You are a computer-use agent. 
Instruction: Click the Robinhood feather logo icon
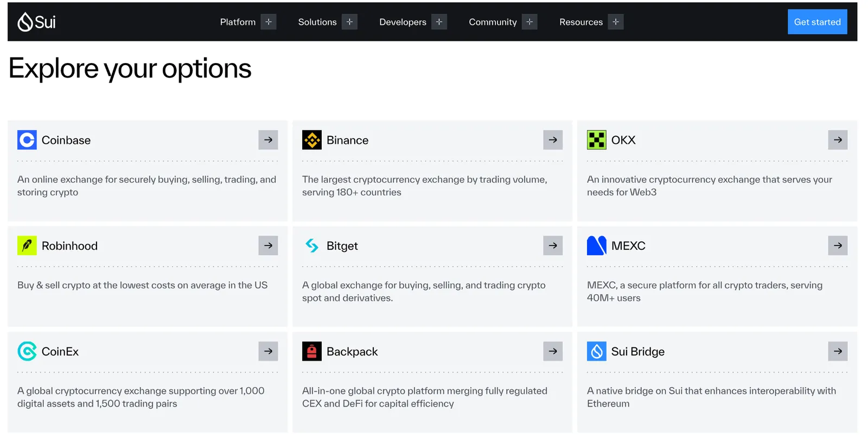(x=27, y=246)
